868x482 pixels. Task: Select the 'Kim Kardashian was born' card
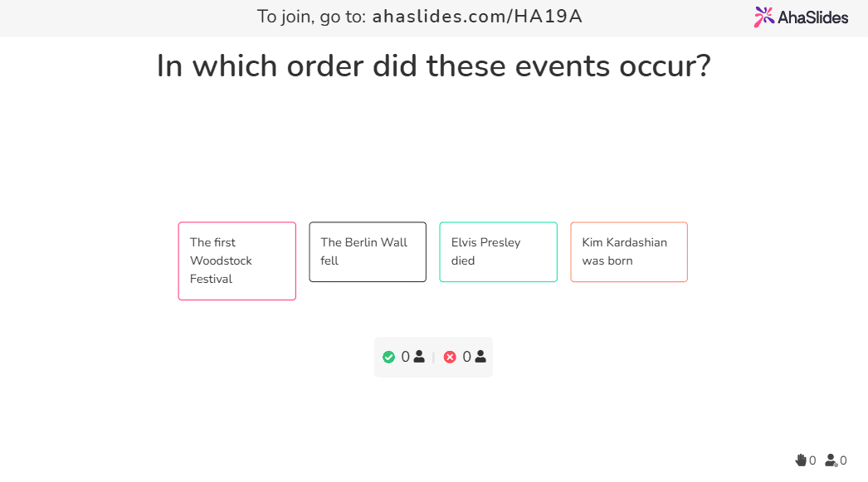629,251
